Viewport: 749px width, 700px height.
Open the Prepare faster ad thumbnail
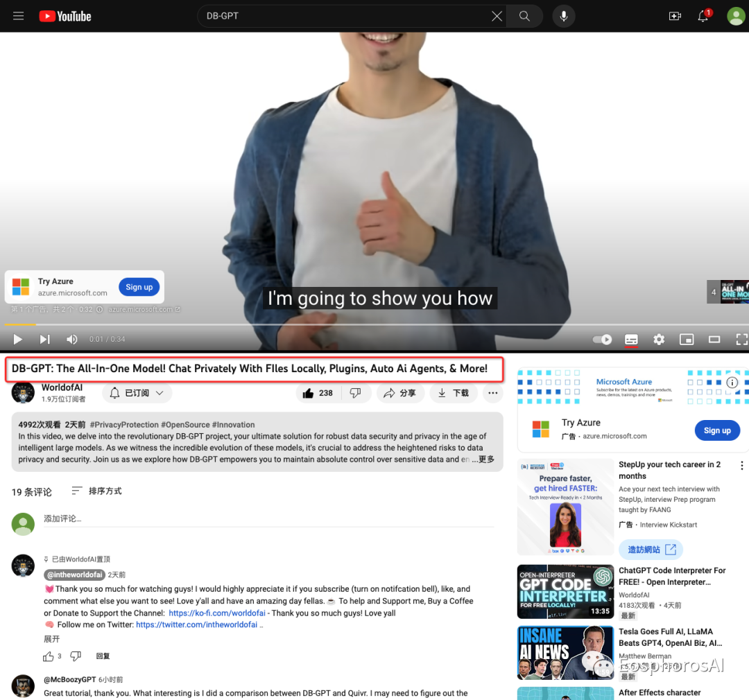[x=566, y=507]
